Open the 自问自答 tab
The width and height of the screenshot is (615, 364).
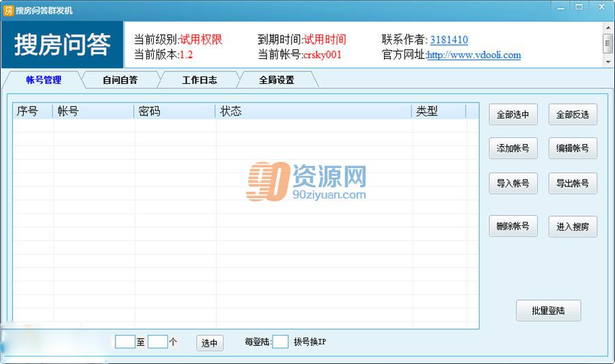(x=120, y=80)
